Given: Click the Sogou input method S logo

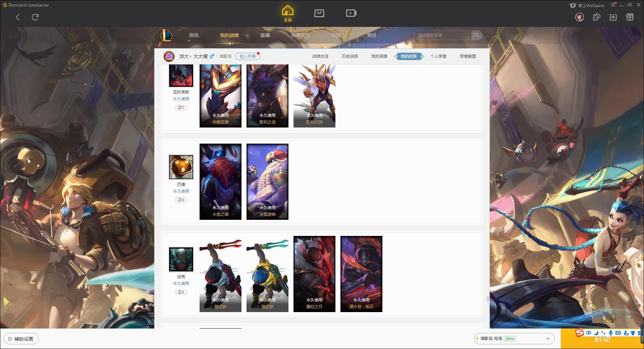Looking at the screenshot, I should pos(580,333).
